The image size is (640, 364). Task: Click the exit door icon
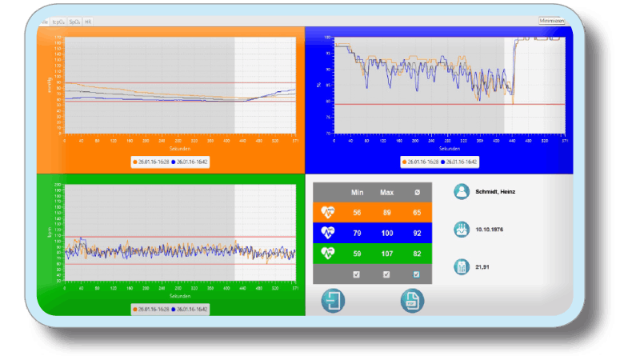[x=333, y=302]
